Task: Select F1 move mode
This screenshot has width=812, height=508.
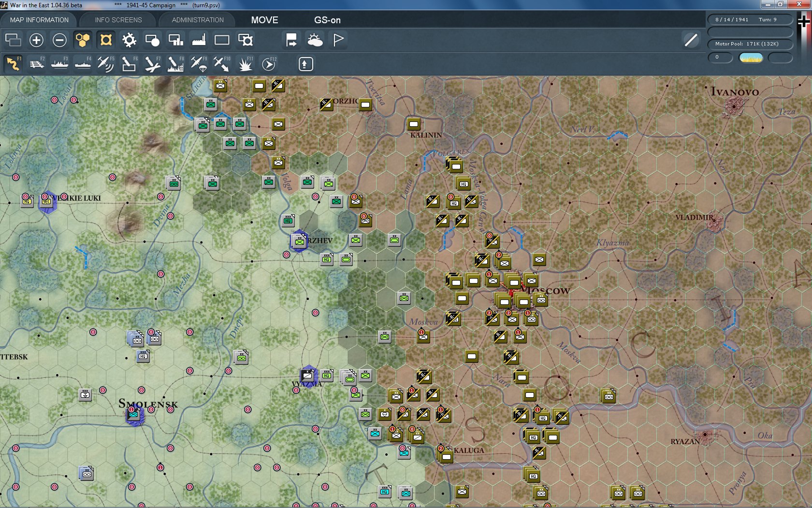Action: [13, 64]
